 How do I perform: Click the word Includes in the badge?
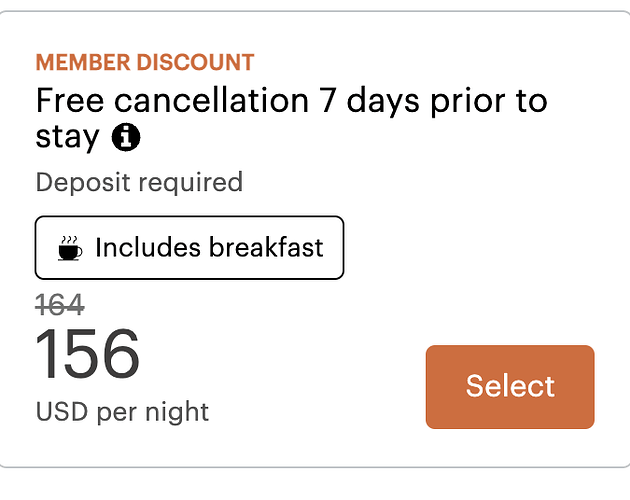[148, 247]
